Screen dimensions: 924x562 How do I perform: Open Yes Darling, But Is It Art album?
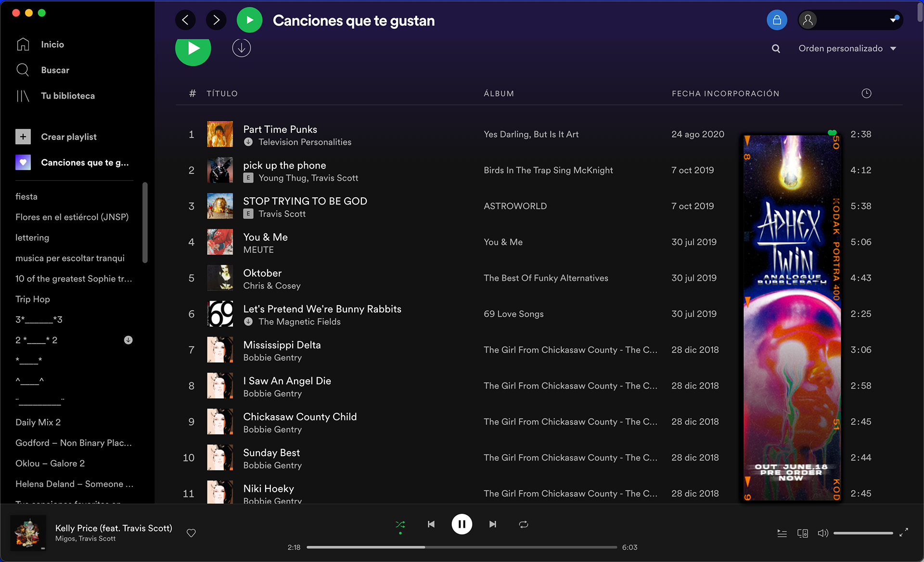pyautogui.click(x=531, y=134)
